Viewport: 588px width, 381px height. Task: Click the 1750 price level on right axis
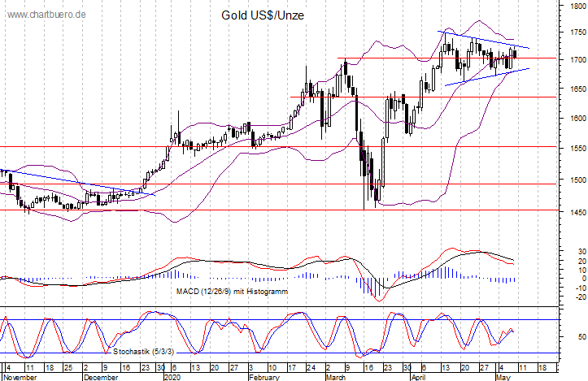tap(578, 32)
